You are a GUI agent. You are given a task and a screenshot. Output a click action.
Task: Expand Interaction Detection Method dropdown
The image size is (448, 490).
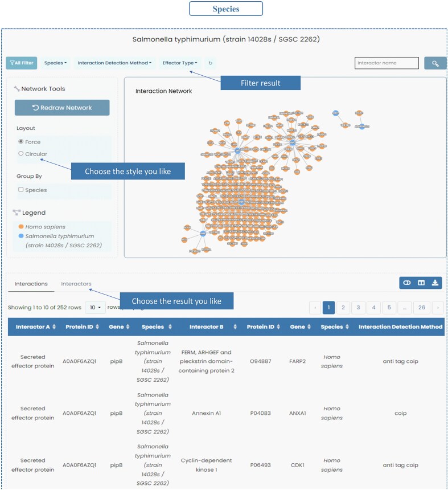click(114, 63)
